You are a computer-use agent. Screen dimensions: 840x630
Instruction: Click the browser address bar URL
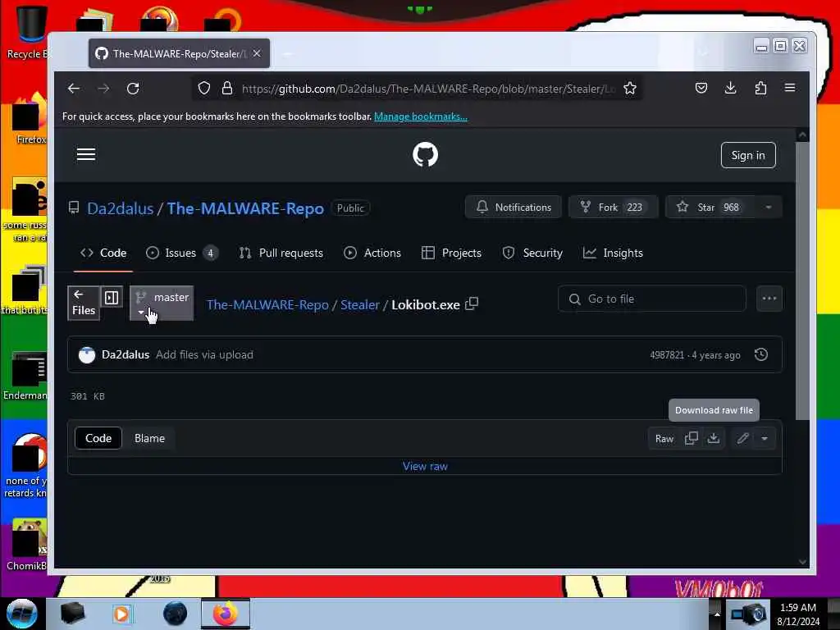(x=427, y=89)
